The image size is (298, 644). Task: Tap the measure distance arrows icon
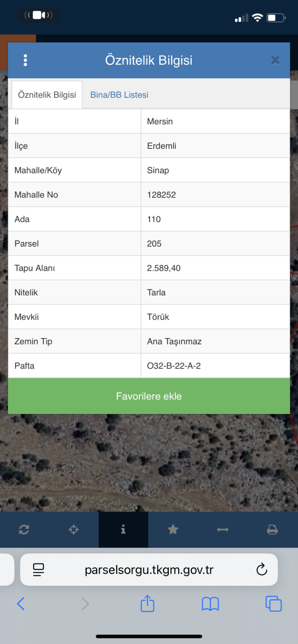point(223,529)
